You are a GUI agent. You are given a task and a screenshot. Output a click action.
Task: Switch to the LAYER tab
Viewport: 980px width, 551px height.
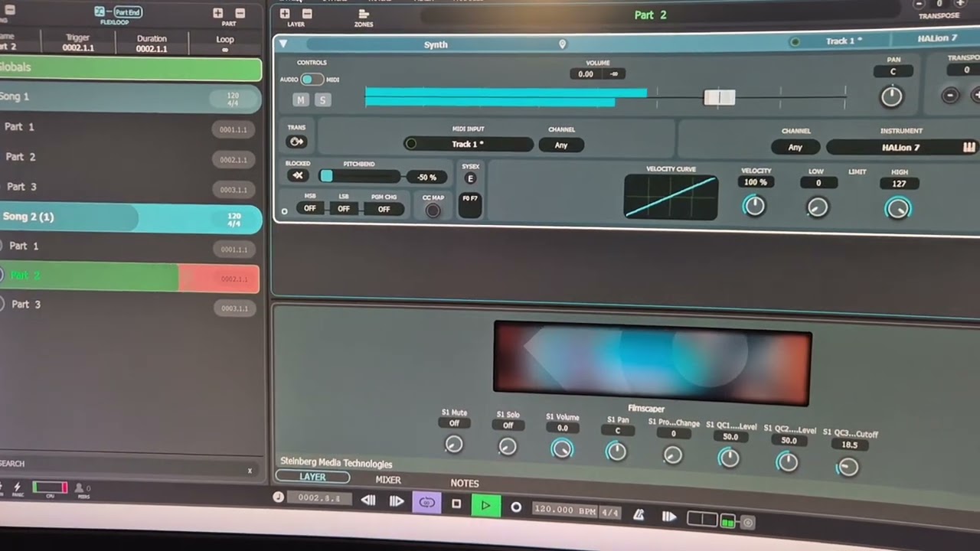coord(312,477)
